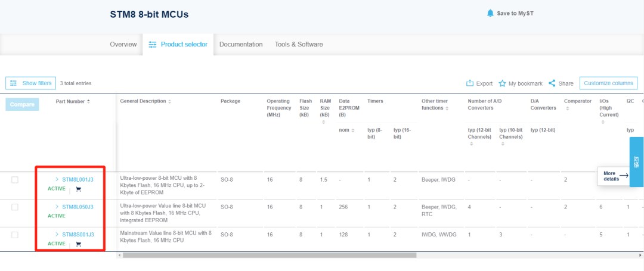Screen dimensions: 644x271
Task: Click the Operating Frequency (MHz) header
Action: point(279,108)
